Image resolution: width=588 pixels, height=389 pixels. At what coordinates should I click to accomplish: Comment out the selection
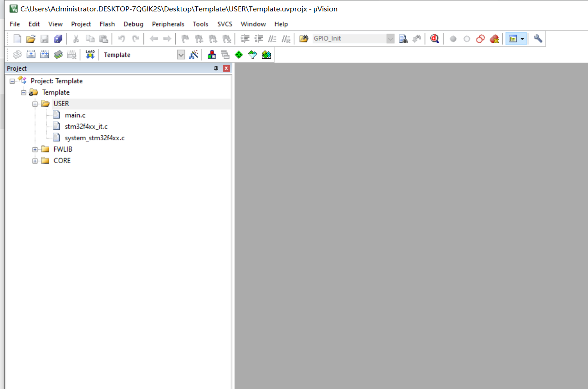click(272, 39)
